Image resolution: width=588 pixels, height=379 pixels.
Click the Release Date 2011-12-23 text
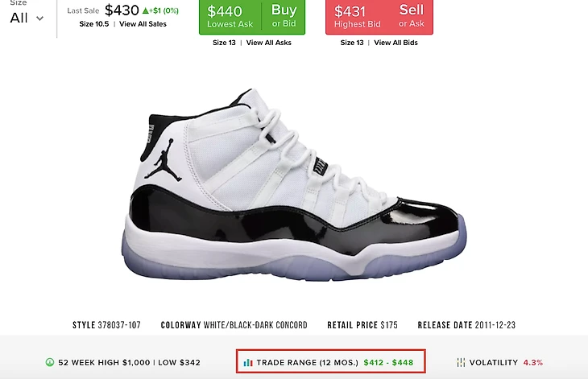coord(466,325)
